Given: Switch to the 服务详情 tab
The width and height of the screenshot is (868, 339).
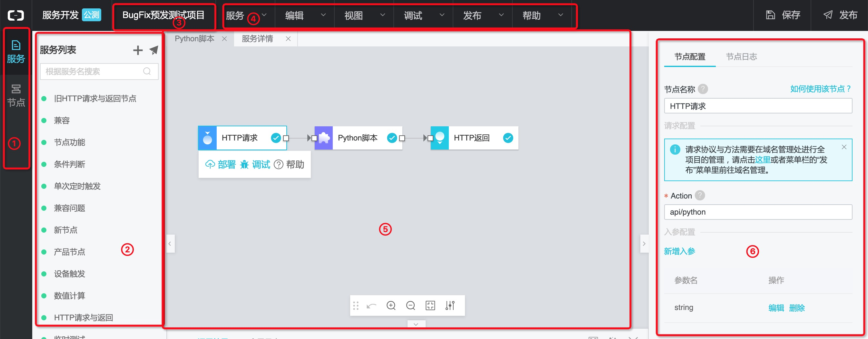Looking at the screenshot, I should coord(257,39).
